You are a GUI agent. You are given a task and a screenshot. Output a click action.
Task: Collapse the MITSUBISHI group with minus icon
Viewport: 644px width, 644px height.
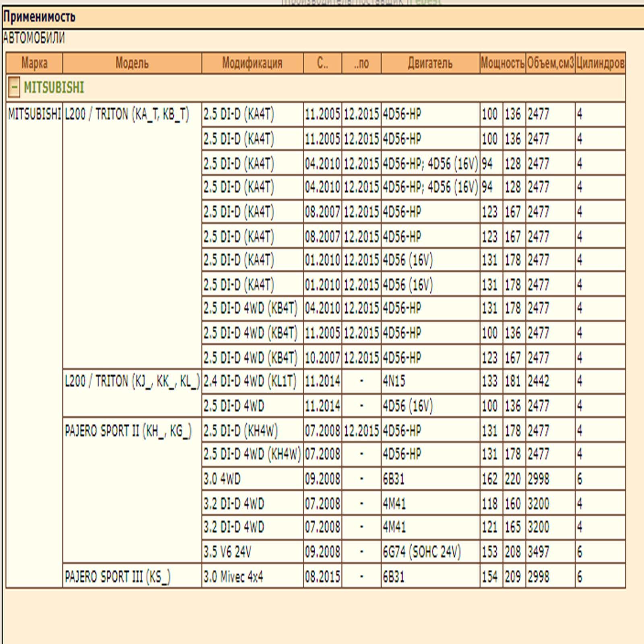(x=14, y=87)
